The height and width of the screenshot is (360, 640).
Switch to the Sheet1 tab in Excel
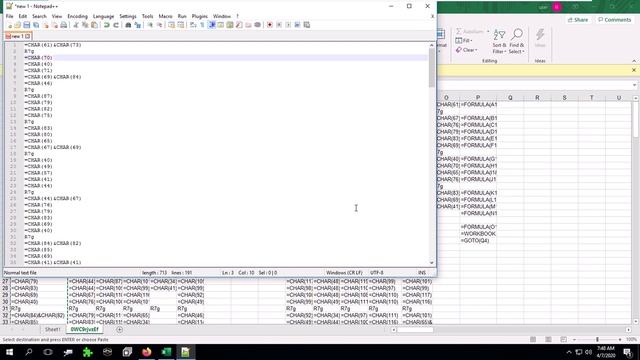pos(52,329)
